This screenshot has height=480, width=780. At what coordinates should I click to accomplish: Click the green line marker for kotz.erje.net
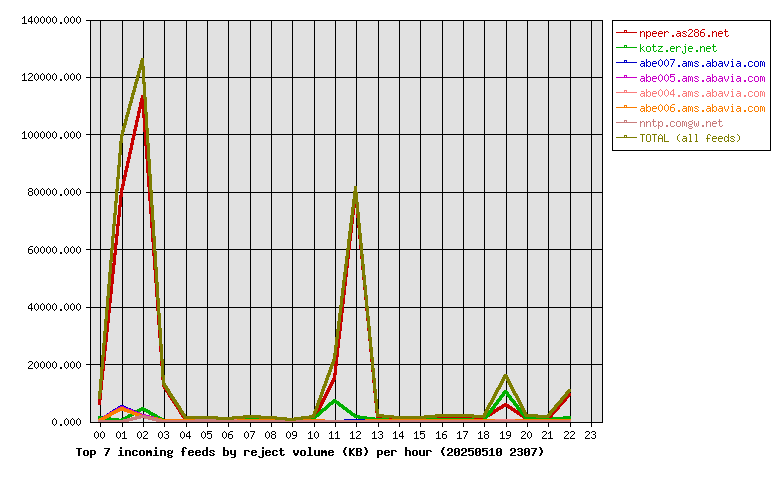(626, 47)
